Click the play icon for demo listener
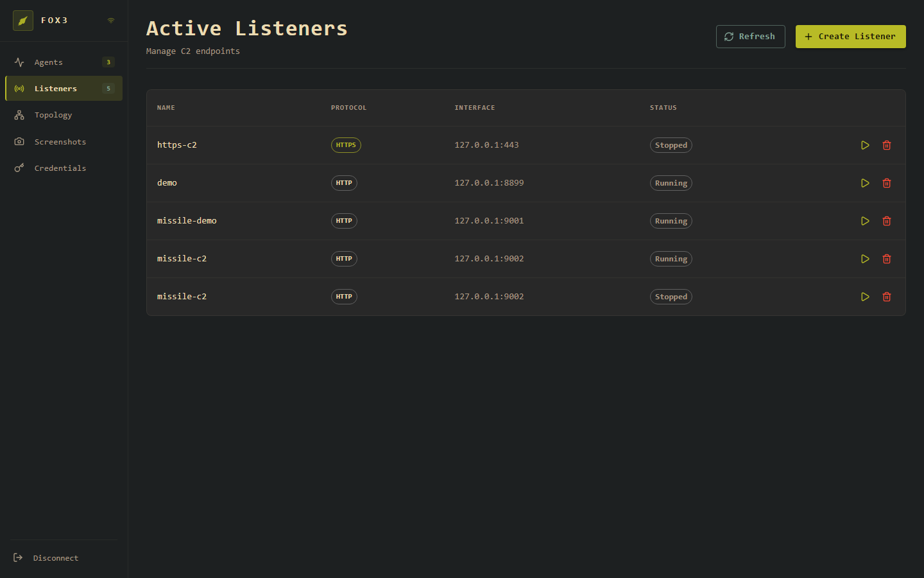This screenshot has width=924, height=578. coord(865,183)
